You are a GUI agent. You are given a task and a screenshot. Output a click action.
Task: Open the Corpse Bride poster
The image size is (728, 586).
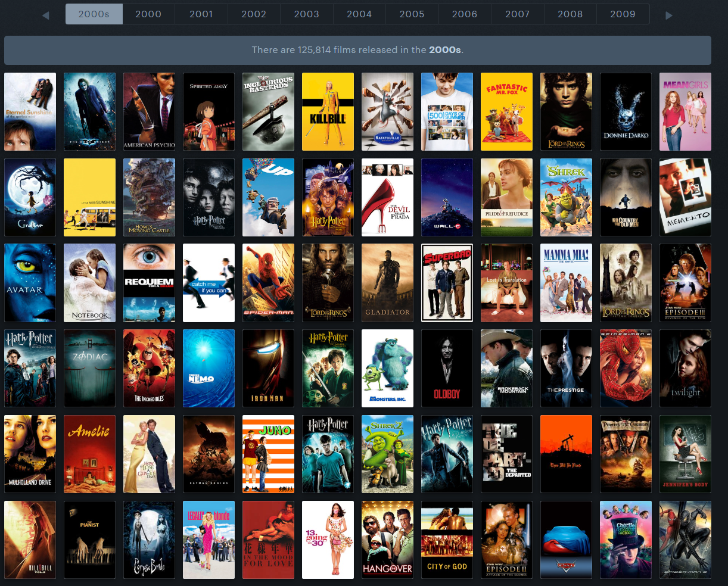pyautogui.click(x=149, y=540)
